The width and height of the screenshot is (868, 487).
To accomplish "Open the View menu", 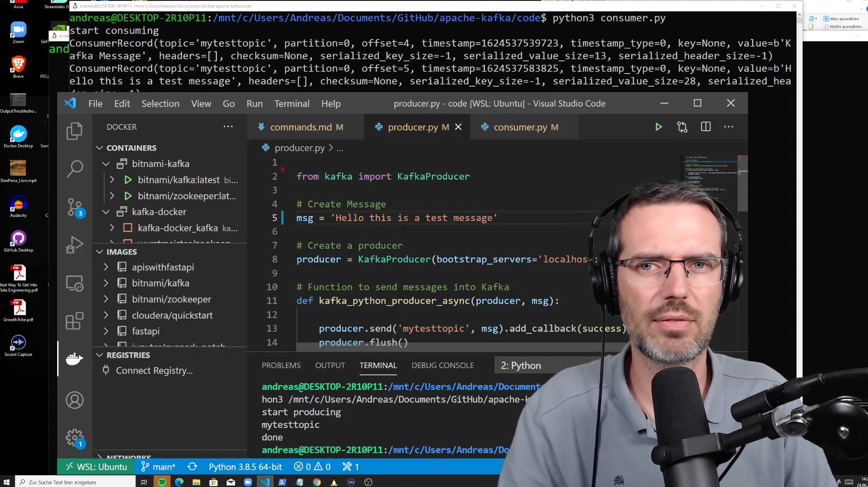I will (x=201, y=103).
